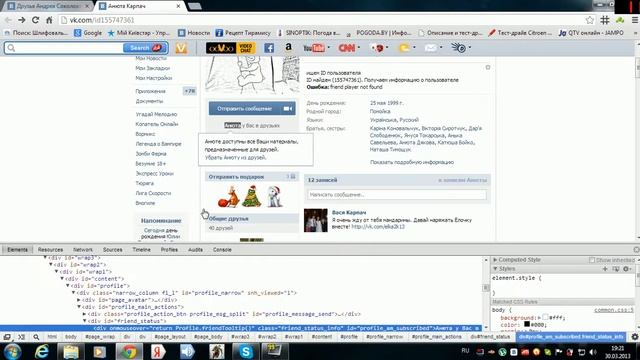The height and width of the screenshot is (360, 640).
Task: Open Internet Explorer from the taskbar
Action: point(42,351)
